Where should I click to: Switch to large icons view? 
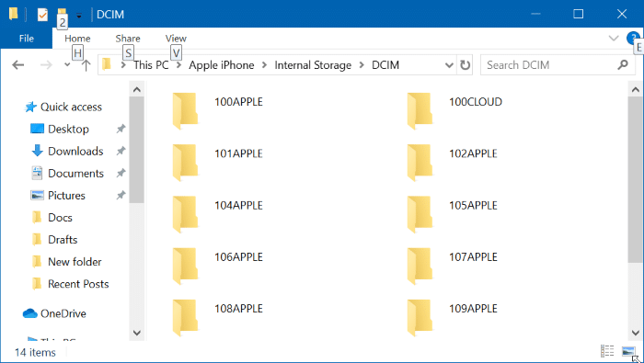click(628, 351)
